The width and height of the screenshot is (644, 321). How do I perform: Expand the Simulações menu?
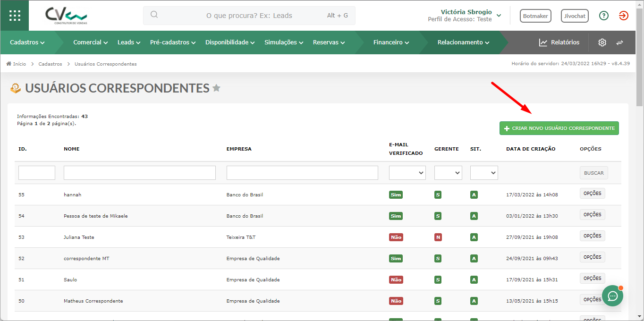click(x=284, y=42)
